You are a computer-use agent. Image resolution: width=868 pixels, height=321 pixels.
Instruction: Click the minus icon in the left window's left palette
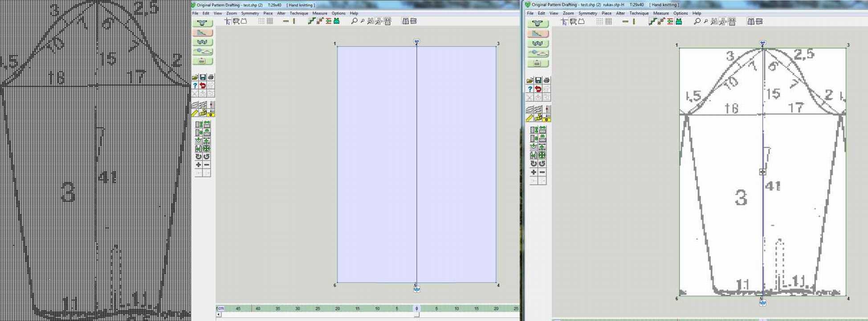[x=207, y=165]
